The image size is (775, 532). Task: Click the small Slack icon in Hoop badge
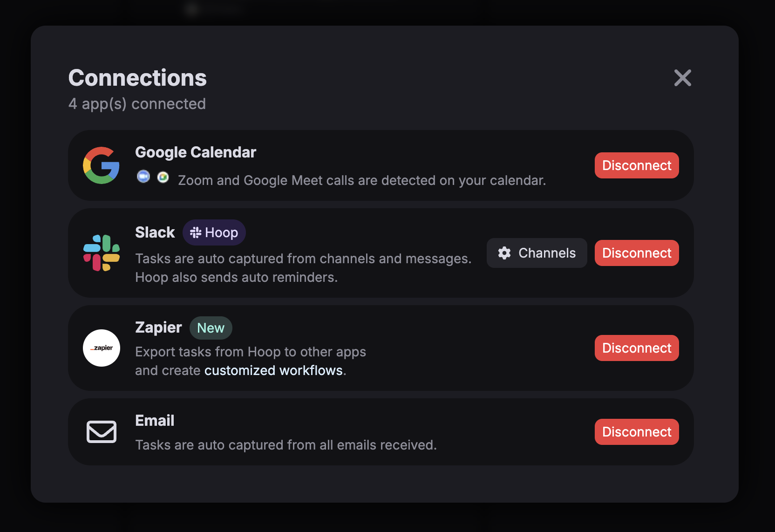coord(196,232)
